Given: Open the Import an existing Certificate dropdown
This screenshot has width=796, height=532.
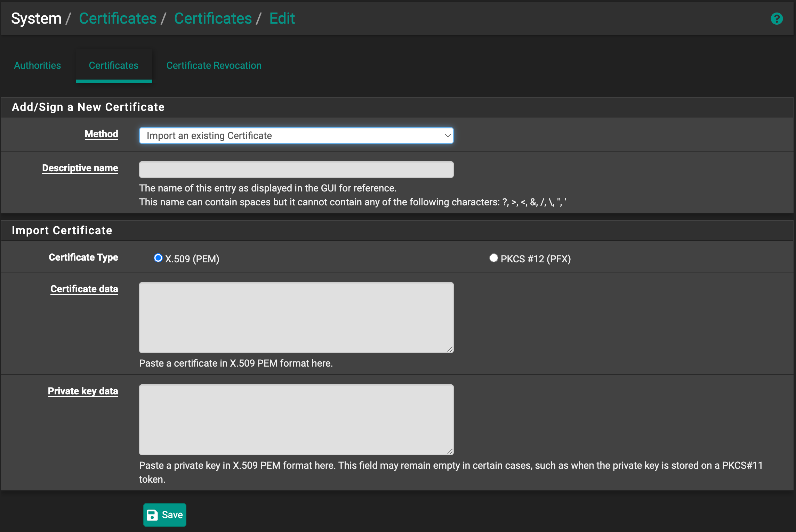Looking at the screenshot, I should click(296, 136).
